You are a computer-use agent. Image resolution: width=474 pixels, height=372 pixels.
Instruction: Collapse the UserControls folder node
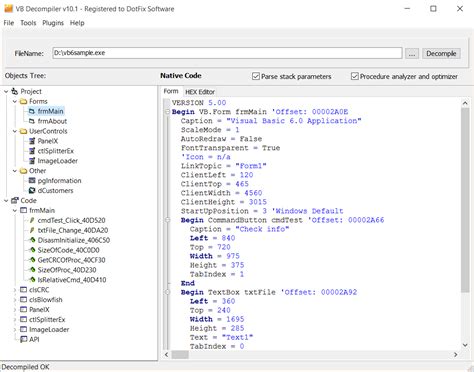pos(15,131)
